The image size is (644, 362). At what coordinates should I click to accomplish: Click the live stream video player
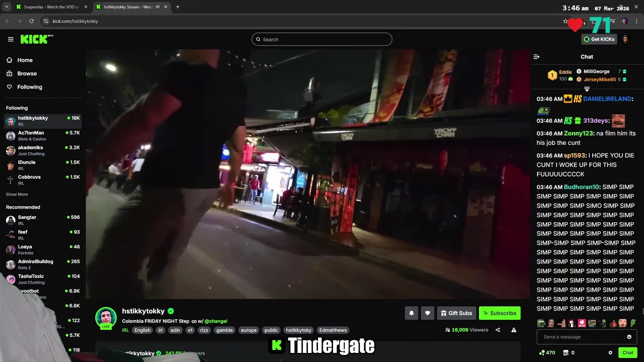[x=307, y=174]
